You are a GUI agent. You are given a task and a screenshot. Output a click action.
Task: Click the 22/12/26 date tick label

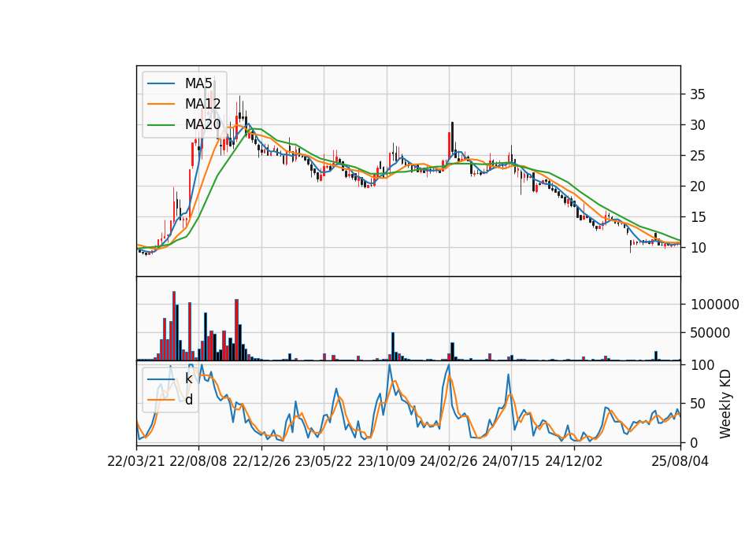[261, 461]
